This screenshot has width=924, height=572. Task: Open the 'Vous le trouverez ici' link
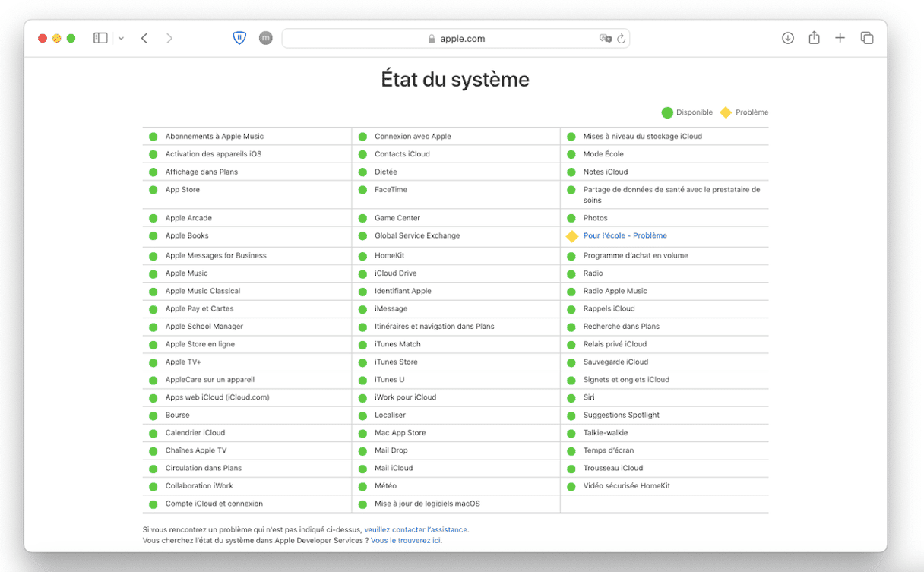pos(406,540)
